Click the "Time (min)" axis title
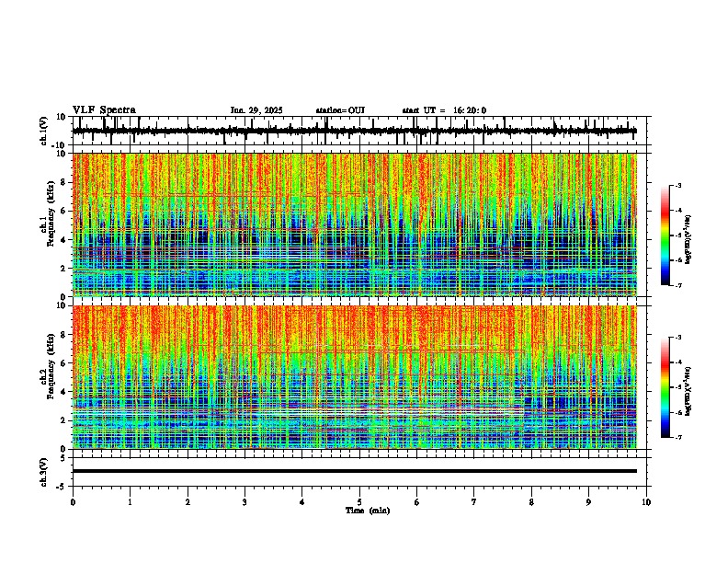The image size is (728, 563). 368,511
